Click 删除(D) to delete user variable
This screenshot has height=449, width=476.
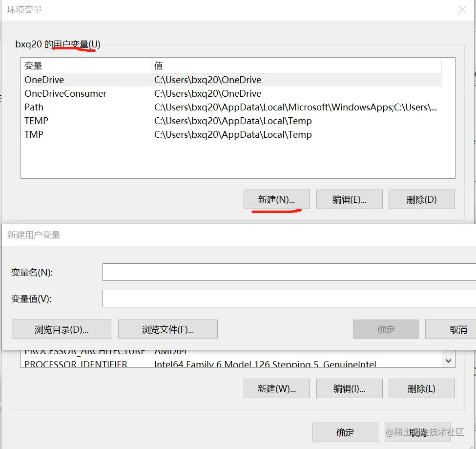pyautogui.click(x=421, y=199)
